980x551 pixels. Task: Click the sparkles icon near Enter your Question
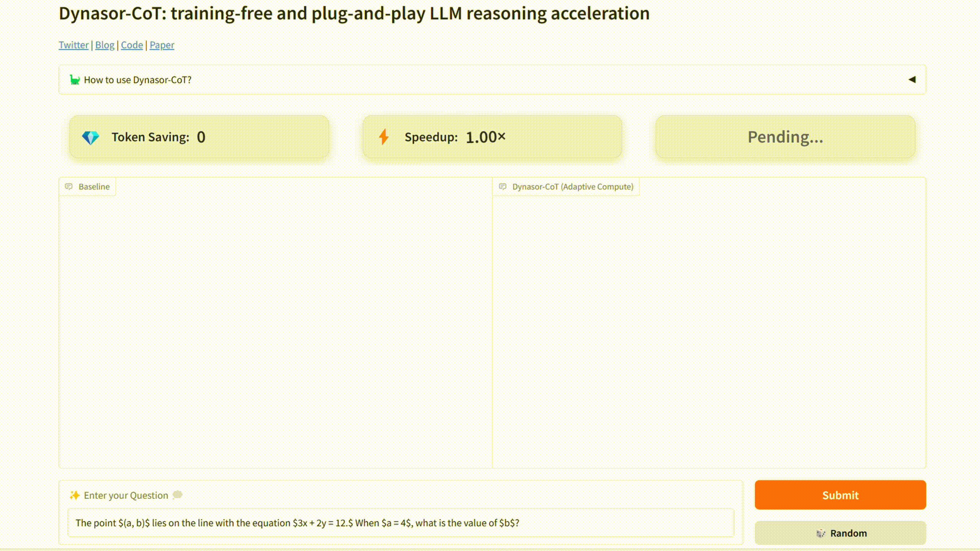click(75, 496)
